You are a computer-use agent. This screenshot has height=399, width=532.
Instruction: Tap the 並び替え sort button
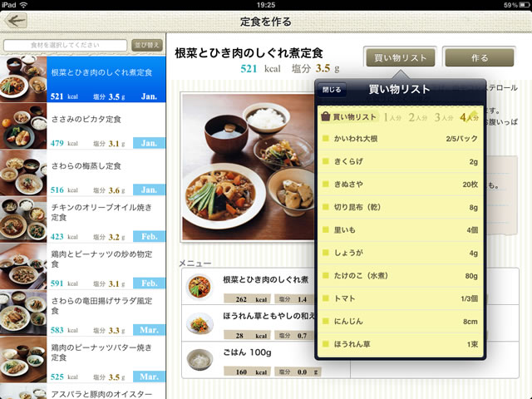[147, 45]
